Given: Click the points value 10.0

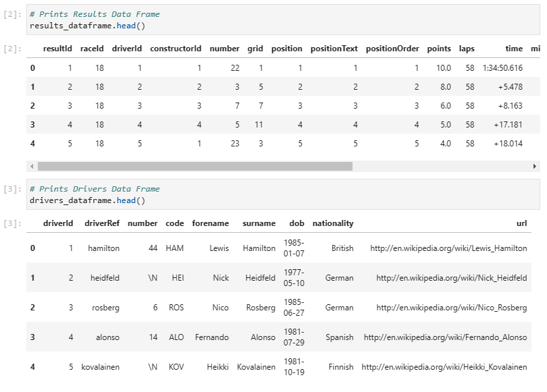Looking at the screenshot, I should pos(444,68).
